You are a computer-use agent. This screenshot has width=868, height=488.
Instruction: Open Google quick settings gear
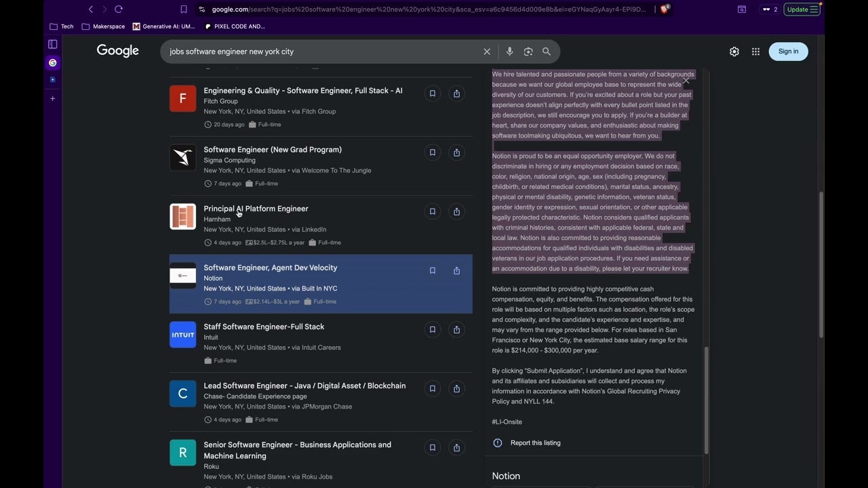[734, 52]
